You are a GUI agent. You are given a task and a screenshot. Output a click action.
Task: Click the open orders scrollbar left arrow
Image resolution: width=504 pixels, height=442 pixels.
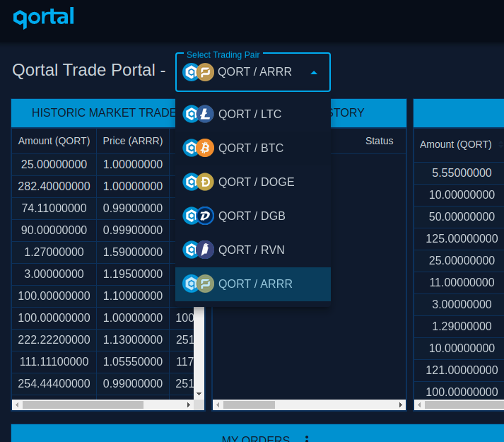pyautogui.click(x=419, y=405)
